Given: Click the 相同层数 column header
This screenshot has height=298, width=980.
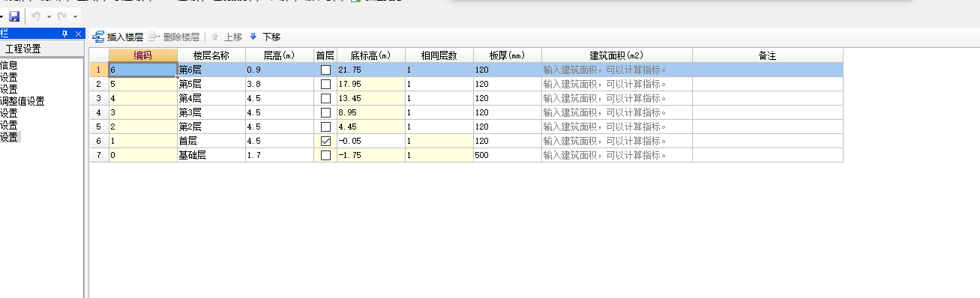Looking at the screenshot, I should (x=439, y=55).
